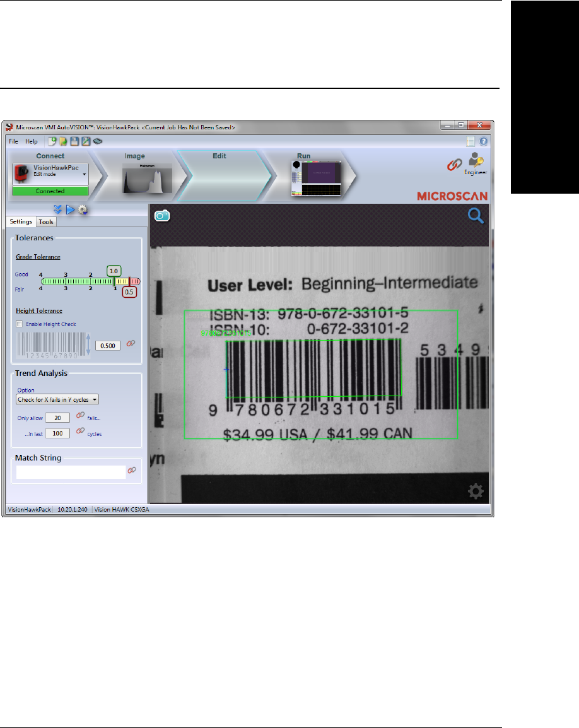This screenshot has height=728, width=579.
Task: Switch to the Tools tab
Action: click(46, 222)
